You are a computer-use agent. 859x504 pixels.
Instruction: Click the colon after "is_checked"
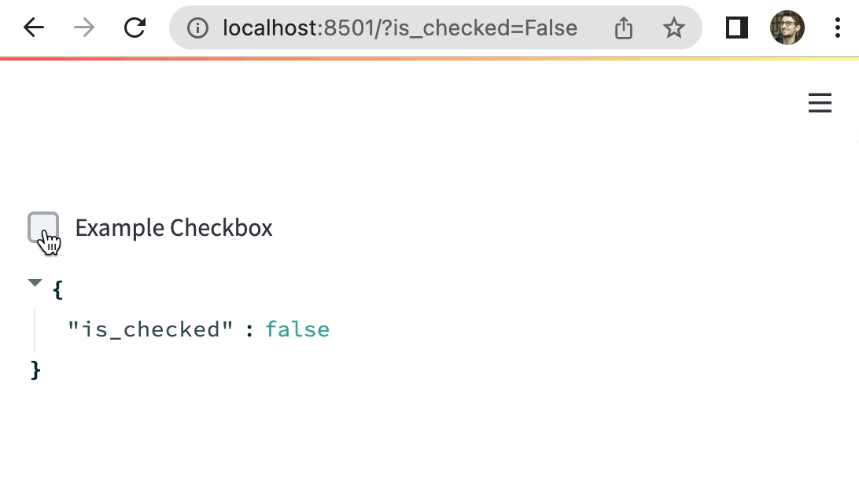[249, 330]
